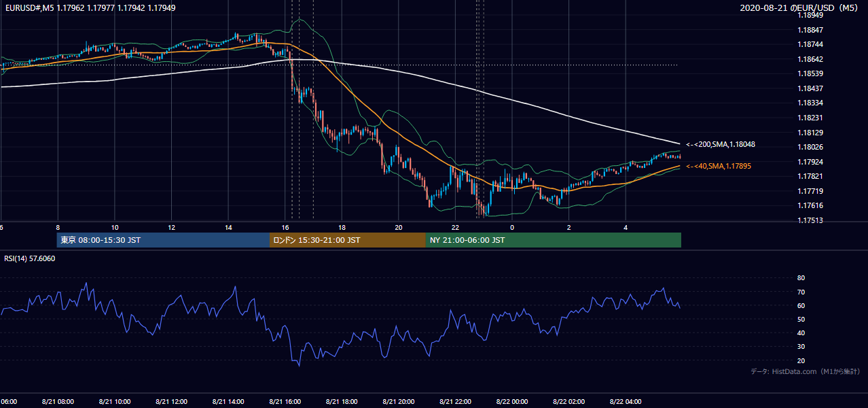
Task: Click RSI axis level 30
Action: [801, 347]
